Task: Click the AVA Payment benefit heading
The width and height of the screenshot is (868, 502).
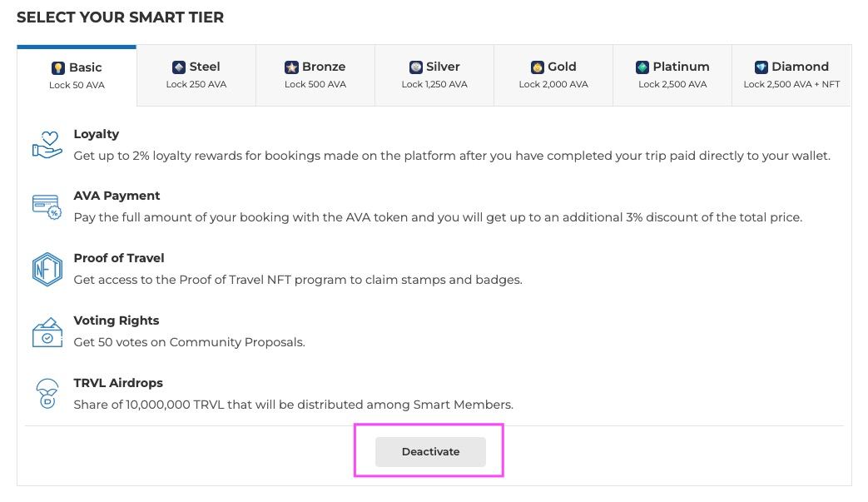Action: [117, 196]
